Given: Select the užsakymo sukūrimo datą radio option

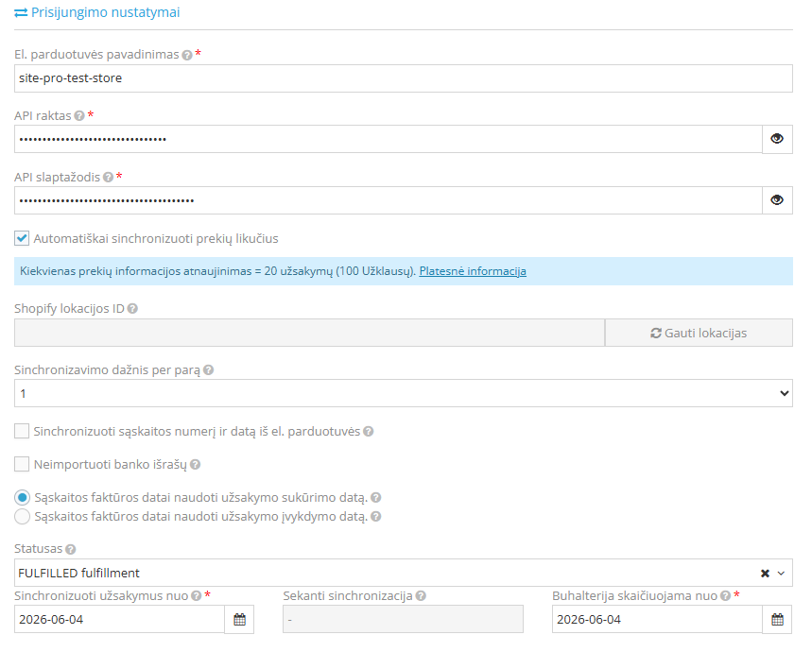Looking at the screenshot, I should (x=23, y=498).
